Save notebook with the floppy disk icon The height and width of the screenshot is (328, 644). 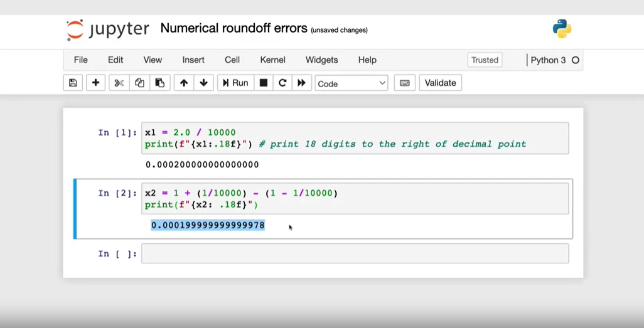pos(73,83)
